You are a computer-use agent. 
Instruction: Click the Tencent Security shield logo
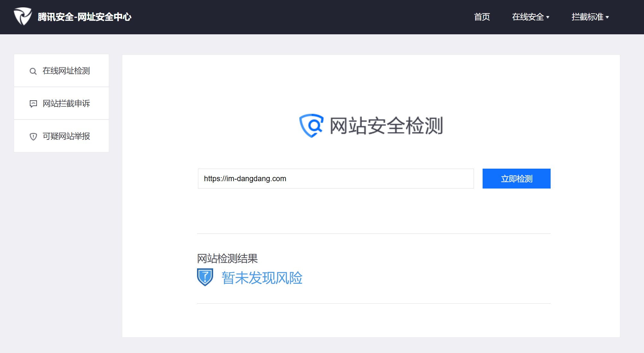click(22, 16)
